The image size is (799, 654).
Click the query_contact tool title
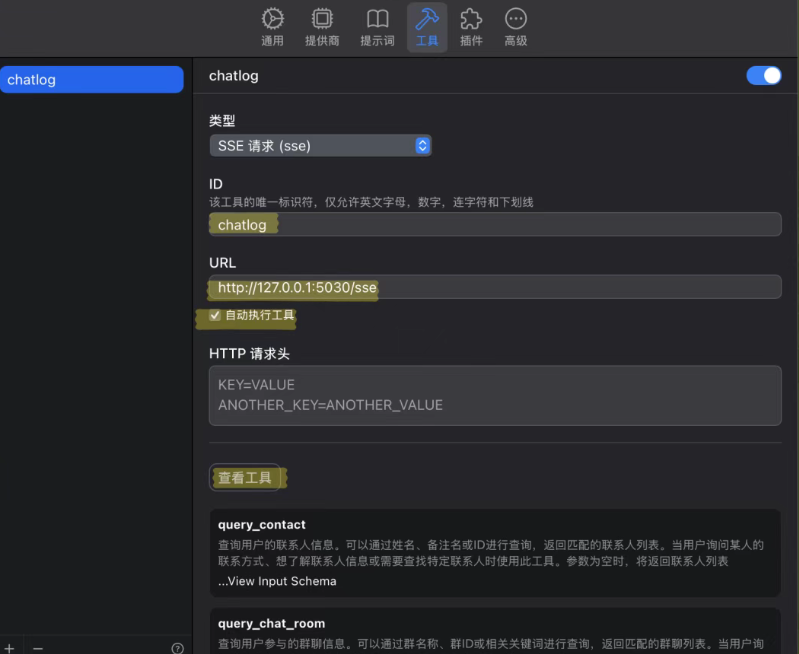(261, 525)
